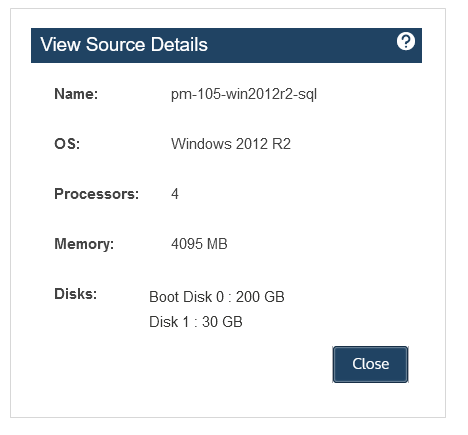Click the 30 GB disk size
468x435 pixels.
click(x=222, y=322)
